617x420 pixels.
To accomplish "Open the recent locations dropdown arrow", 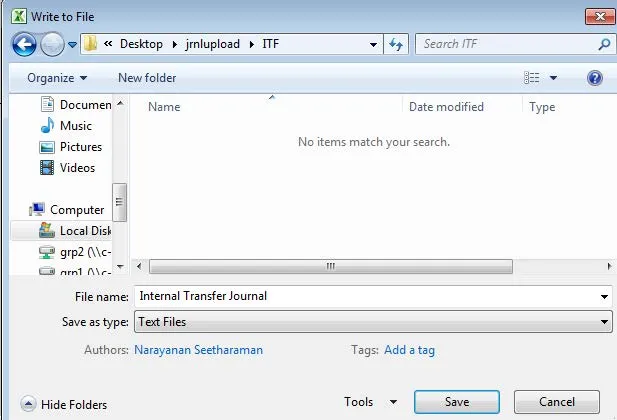I will [72, 44].
